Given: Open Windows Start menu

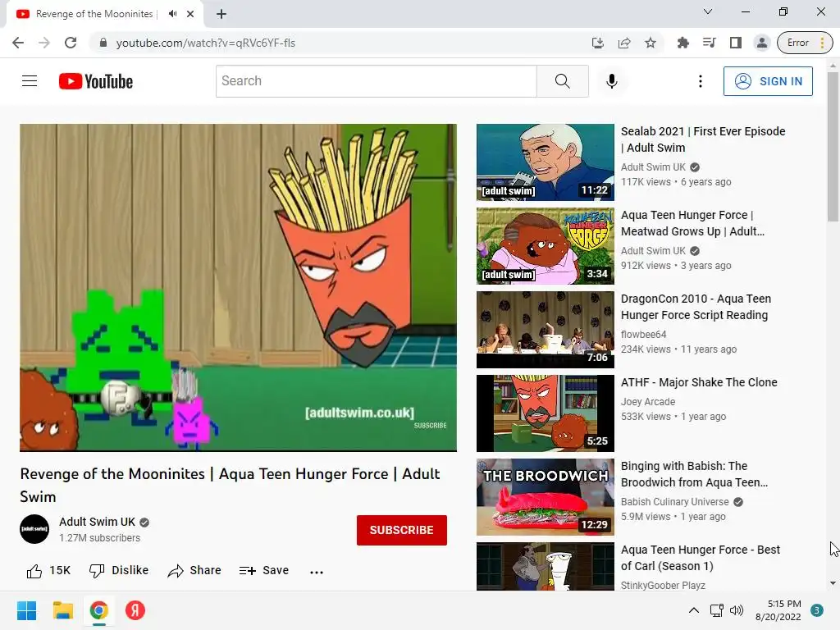Looking at the screenshot, I should pos(26,610).
